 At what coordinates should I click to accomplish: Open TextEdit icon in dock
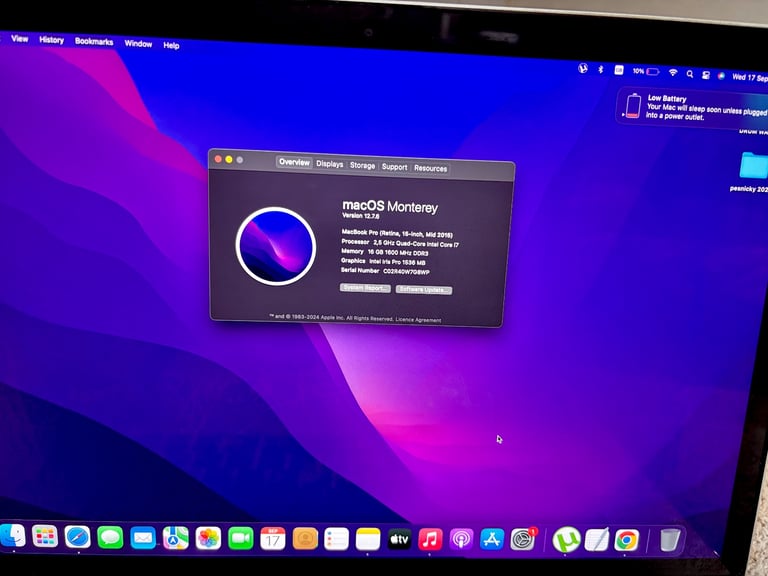(597, 540)
